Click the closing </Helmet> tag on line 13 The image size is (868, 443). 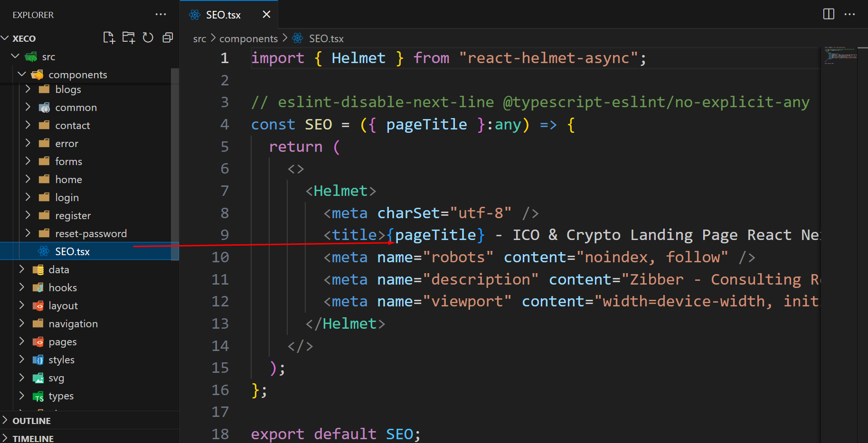pos(345,323)
